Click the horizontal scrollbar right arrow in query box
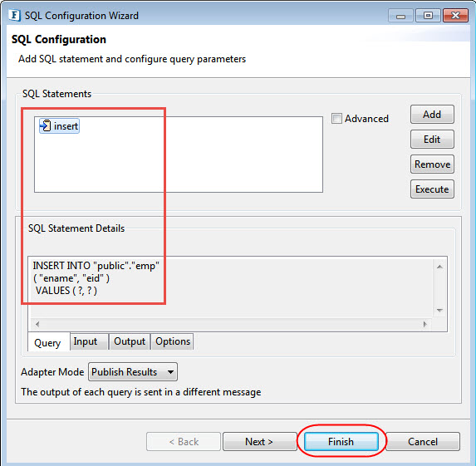The width and height of the screenshot is (476, 466). coord(425,324)
